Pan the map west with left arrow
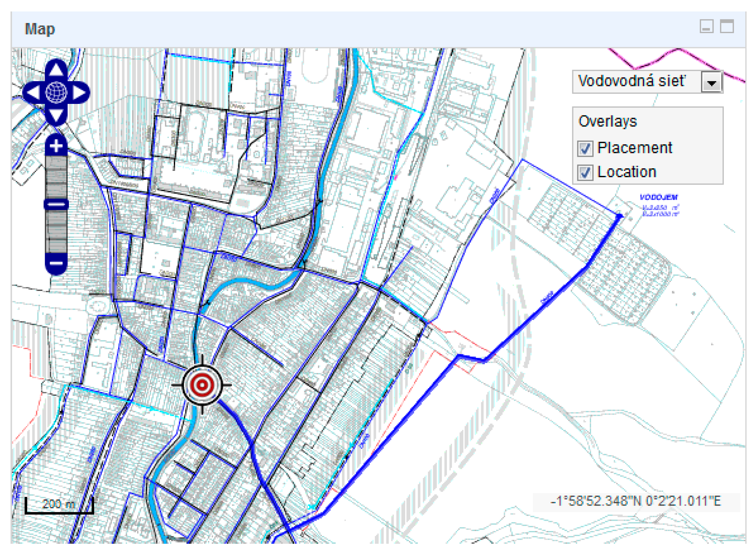 coord(33,92)
